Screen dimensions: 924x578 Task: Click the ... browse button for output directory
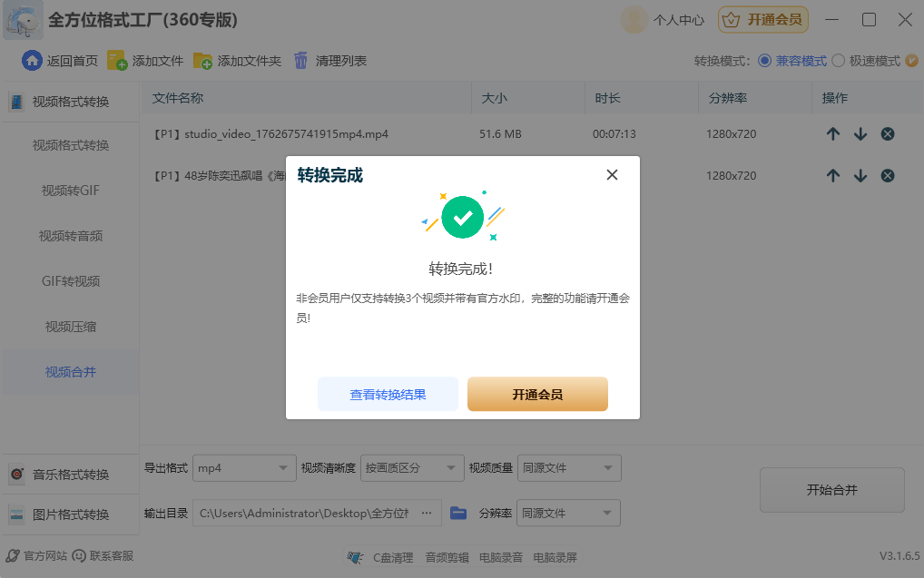428,512
